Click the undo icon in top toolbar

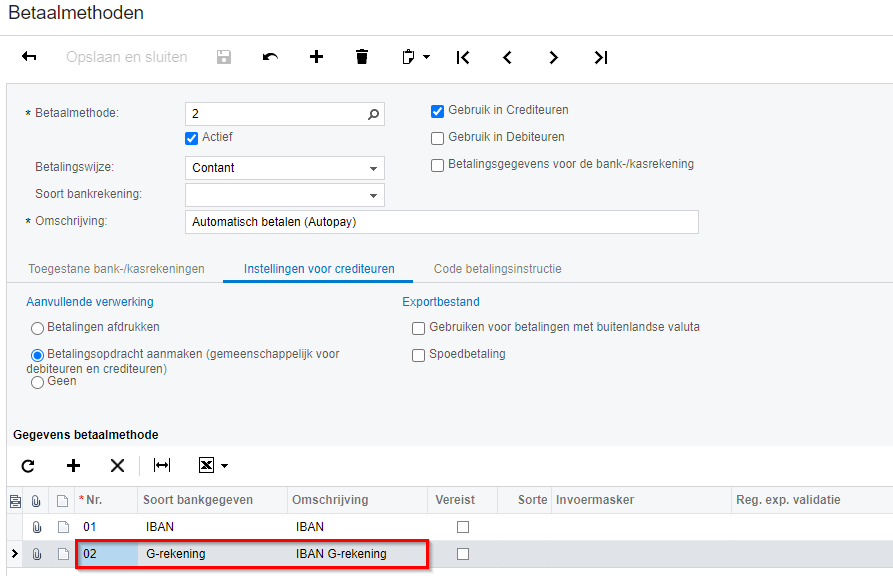270,57
